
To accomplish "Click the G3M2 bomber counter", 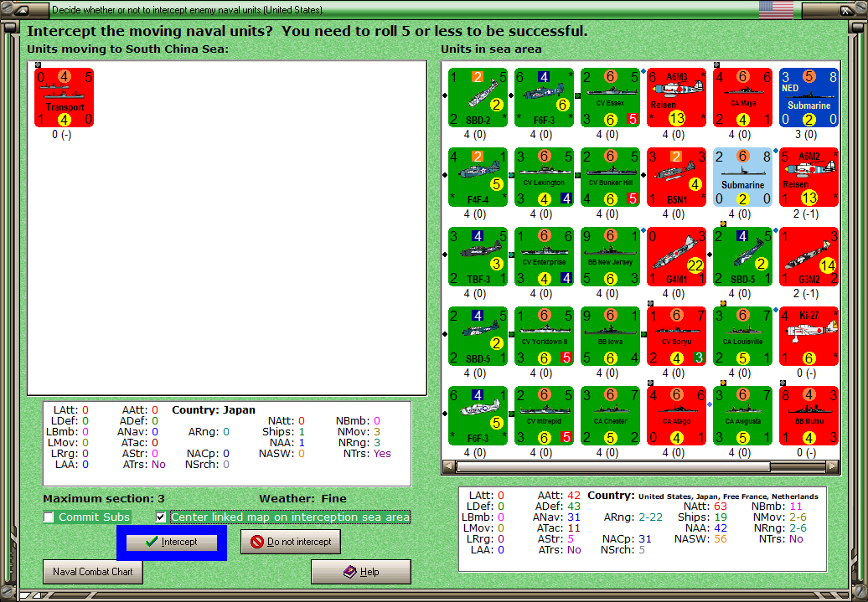I will click(809, 257).
